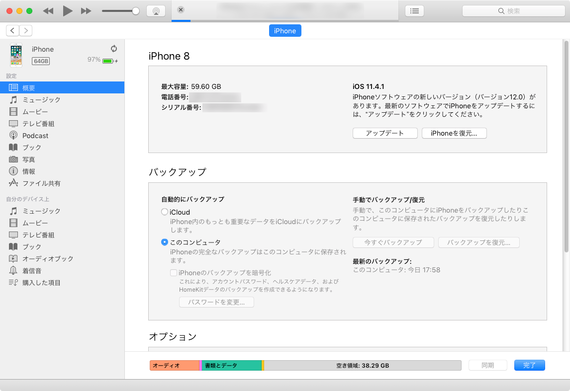Select the このコンピュータ radio button

click(165, 242)
